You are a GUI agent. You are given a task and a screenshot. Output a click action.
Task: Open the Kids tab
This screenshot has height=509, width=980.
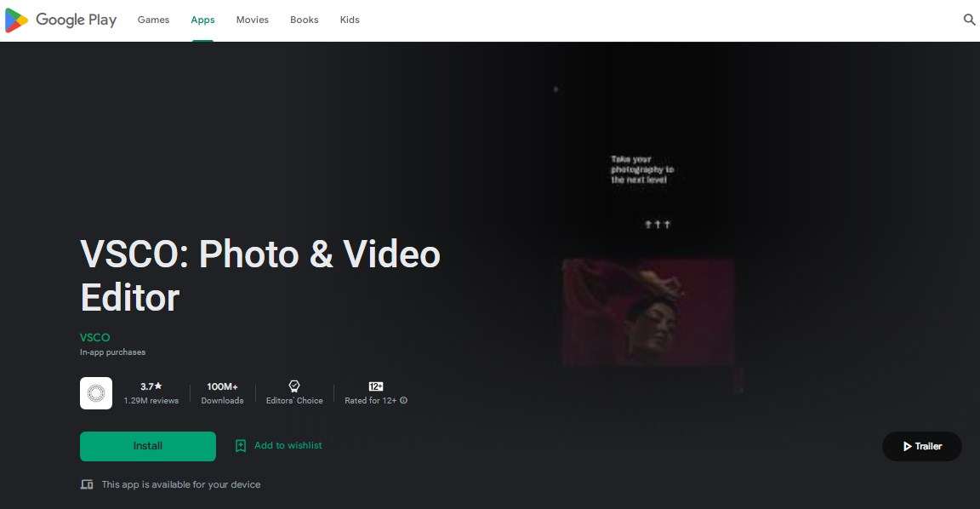(x=350, y=20)
